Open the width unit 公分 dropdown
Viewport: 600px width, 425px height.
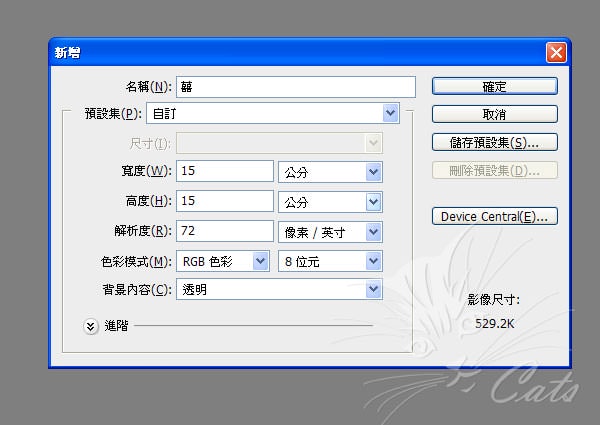pyautogui.click(x=330, y=172)
